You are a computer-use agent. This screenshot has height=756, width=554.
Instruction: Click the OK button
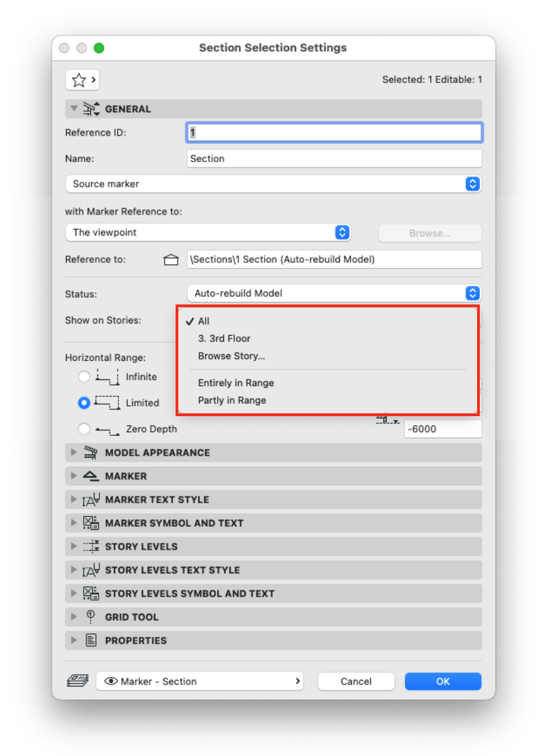pyautogui.click(x=442, y=681)
